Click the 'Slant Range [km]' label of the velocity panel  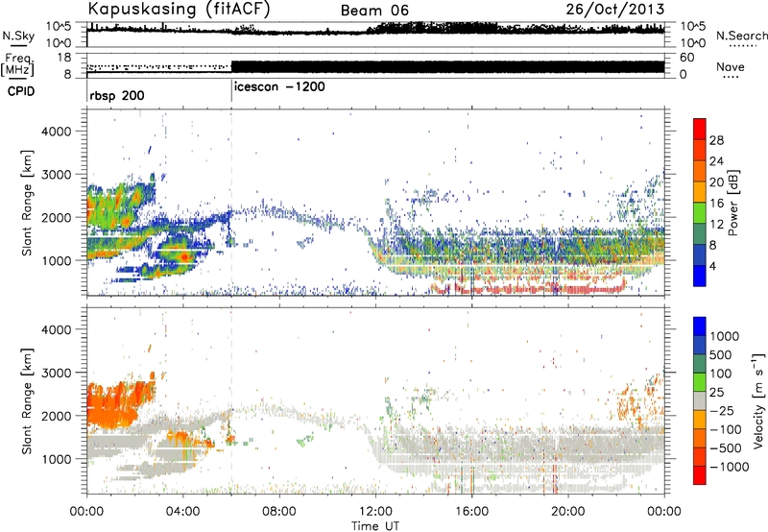27,400
